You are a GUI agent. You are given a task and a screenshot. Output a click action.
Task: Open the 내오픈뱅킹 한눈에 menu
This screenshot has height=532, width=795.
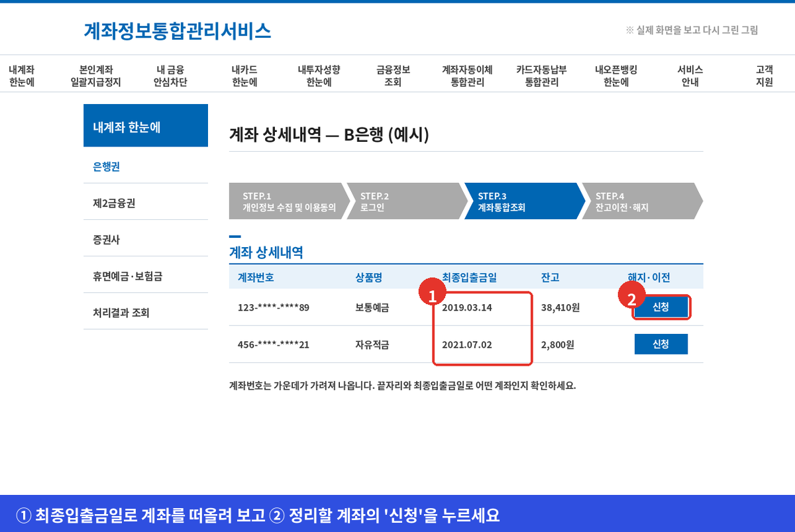pyautogui.click(x=616, y=76)
